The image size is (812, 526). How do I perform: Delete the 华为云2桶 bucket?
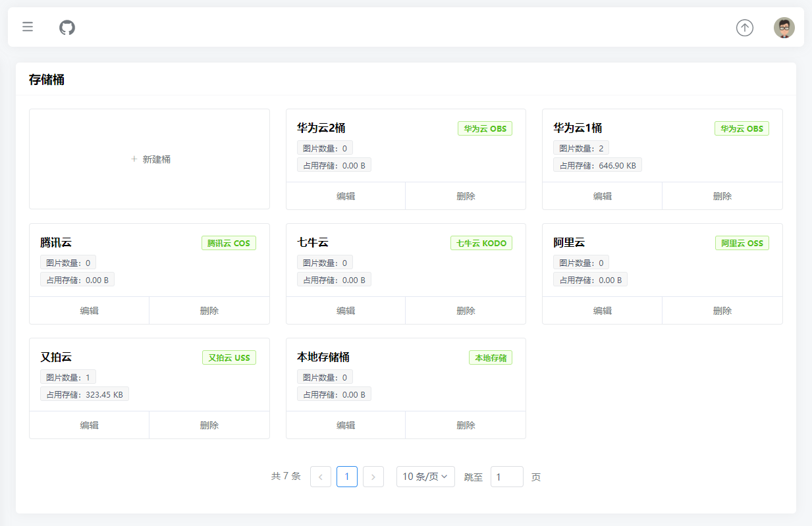[x=466, y=196]
